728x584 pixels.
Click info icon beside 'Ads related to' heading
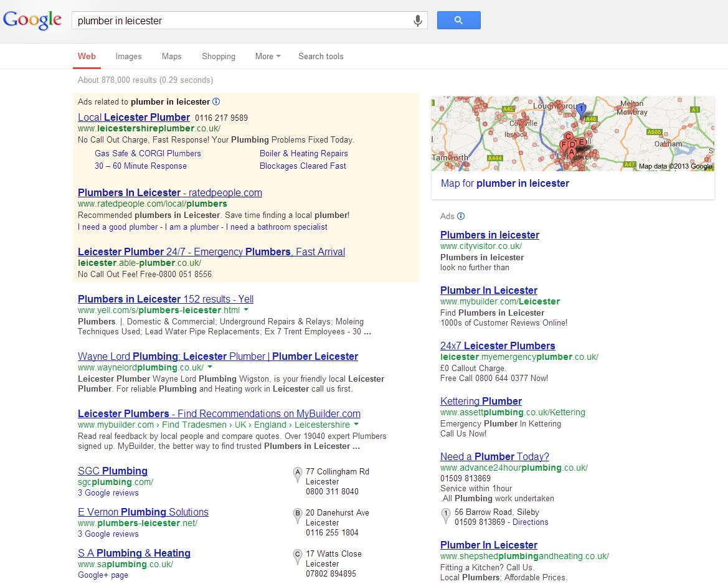point(216,101)
